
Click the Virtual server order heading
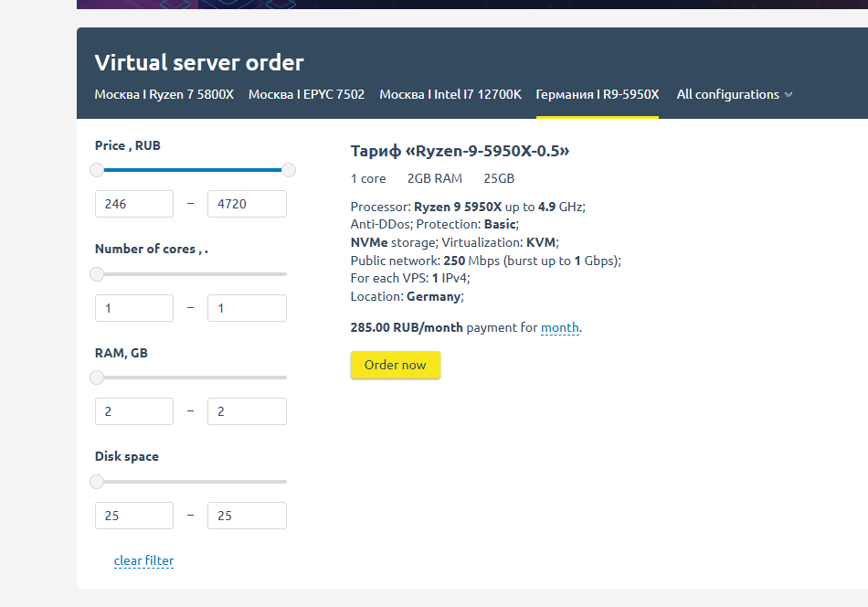coord(199,62)
